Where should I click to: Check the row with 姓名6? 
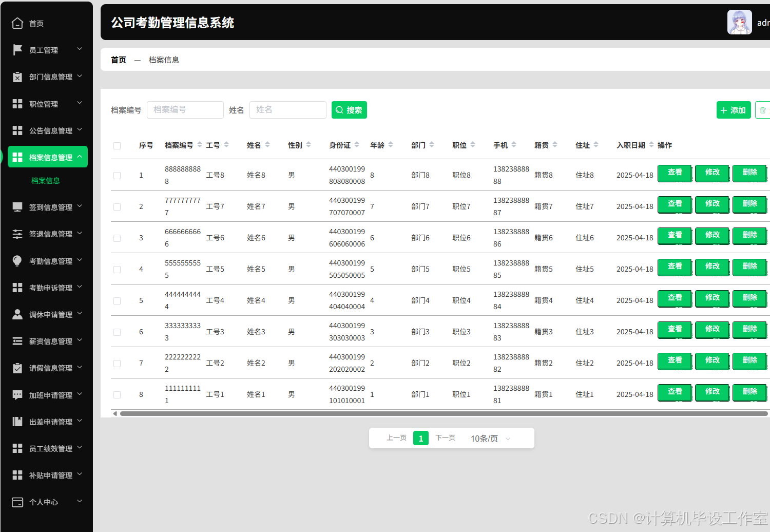point(117,238)
